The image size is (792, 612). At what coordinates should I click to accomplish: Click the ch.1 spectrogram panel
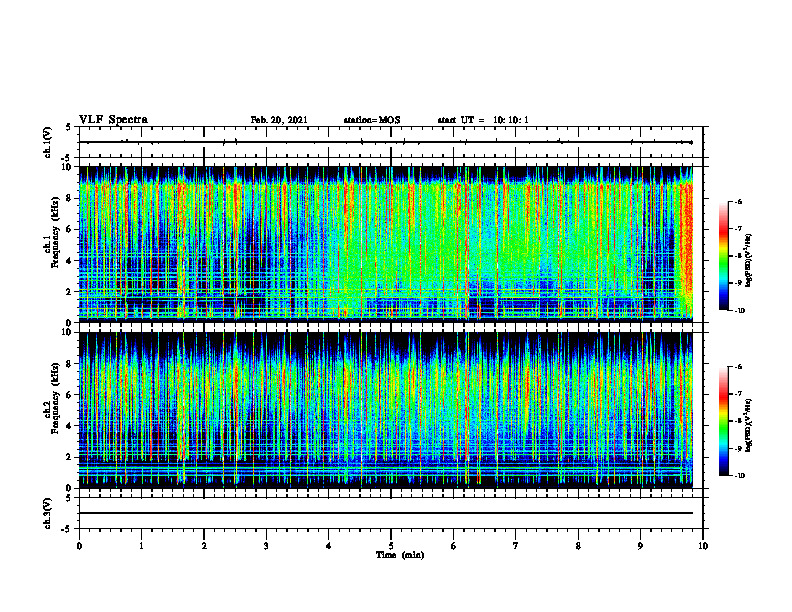pyautogui.click(x=386, y=244)
